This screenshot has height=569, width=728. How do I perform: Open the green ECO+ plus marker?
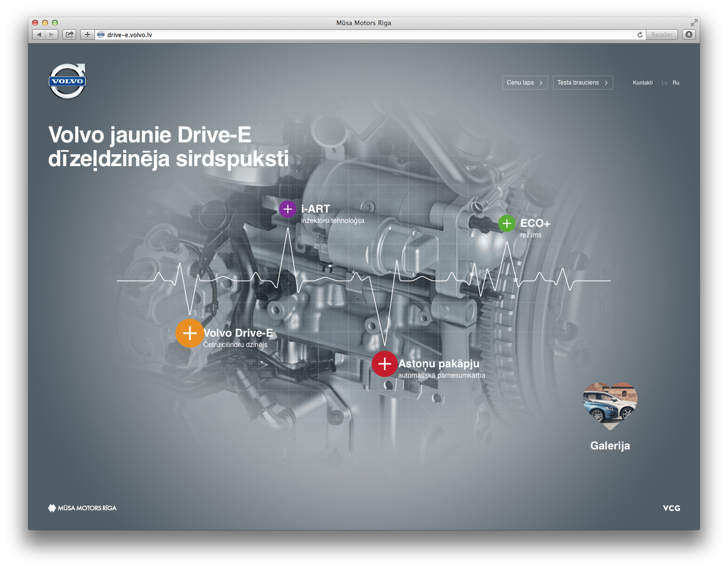click(x=507, y=223)
